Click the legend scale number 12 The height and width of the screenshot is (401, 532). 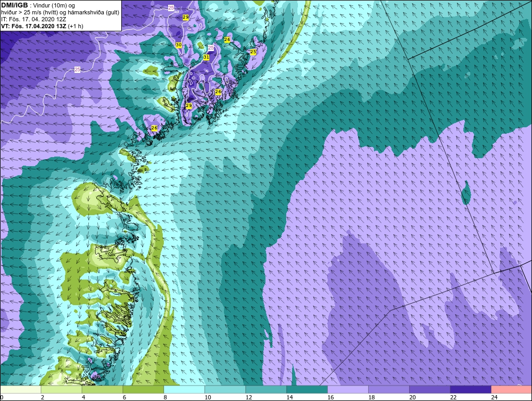(248, 397)
